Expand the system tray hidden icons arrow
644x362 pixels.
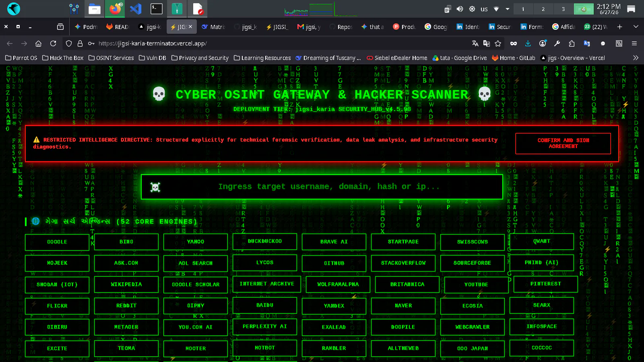pos(508,9)
